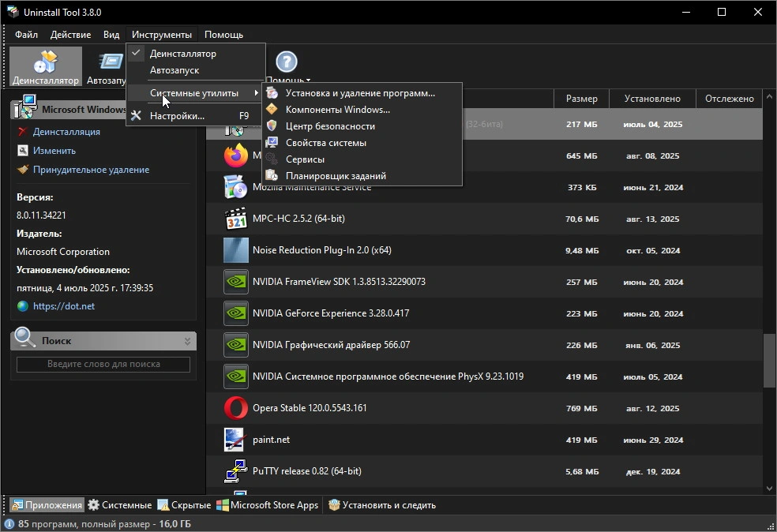Screen dimensions: 777x532
Task: Click the Деинсталляция link
Action: pyautogui.click(x=66, y=132)
